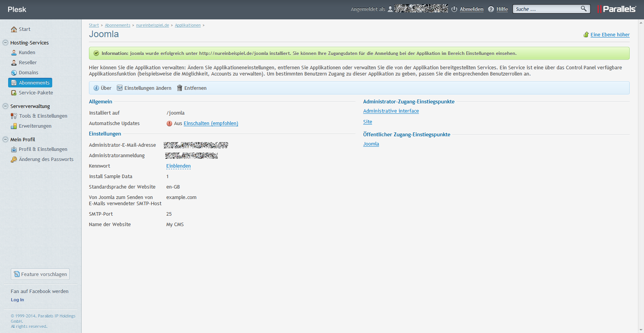Screen dimensions: 644x333
Task: Click the Eine Ebene höher link
Action: pyautogui.click(x=610, y=35)
